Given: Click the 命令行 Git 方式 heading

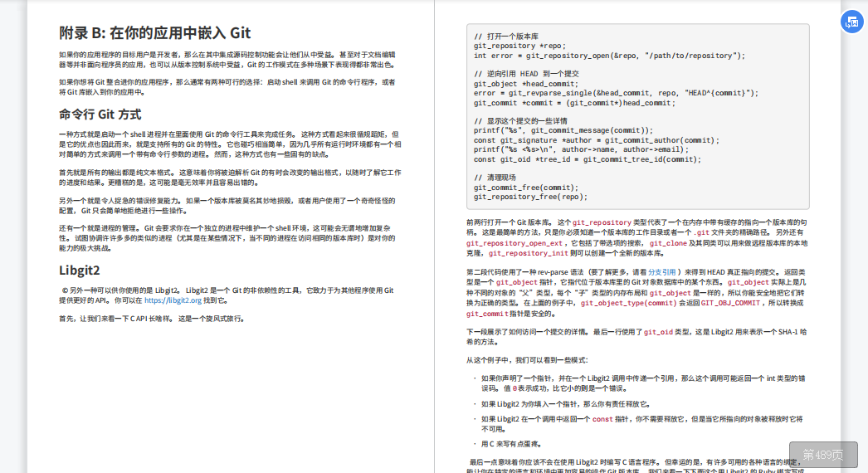Looking at the screenshot, I should (100, 115).
